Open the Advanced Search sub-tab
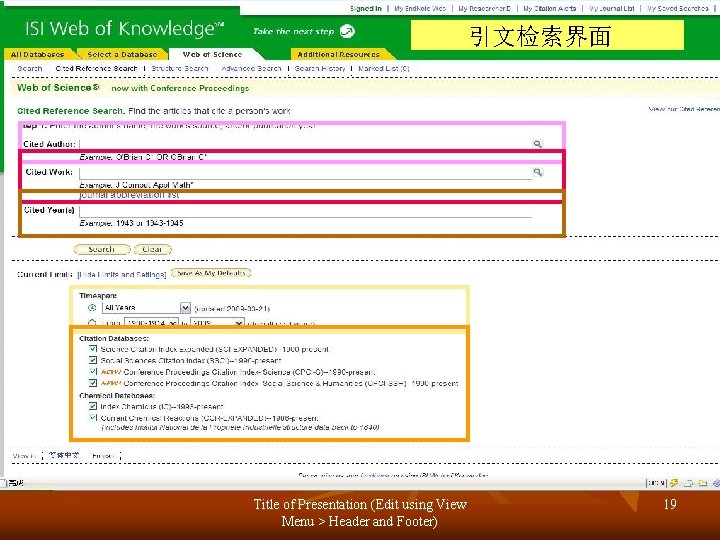The width and height of the screenshot is (720, 540). 251,68
